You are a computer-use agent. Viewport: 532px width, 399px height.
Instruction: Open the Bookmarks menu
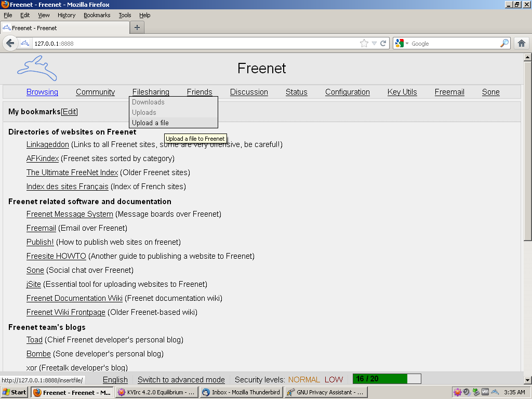point(97,15)
